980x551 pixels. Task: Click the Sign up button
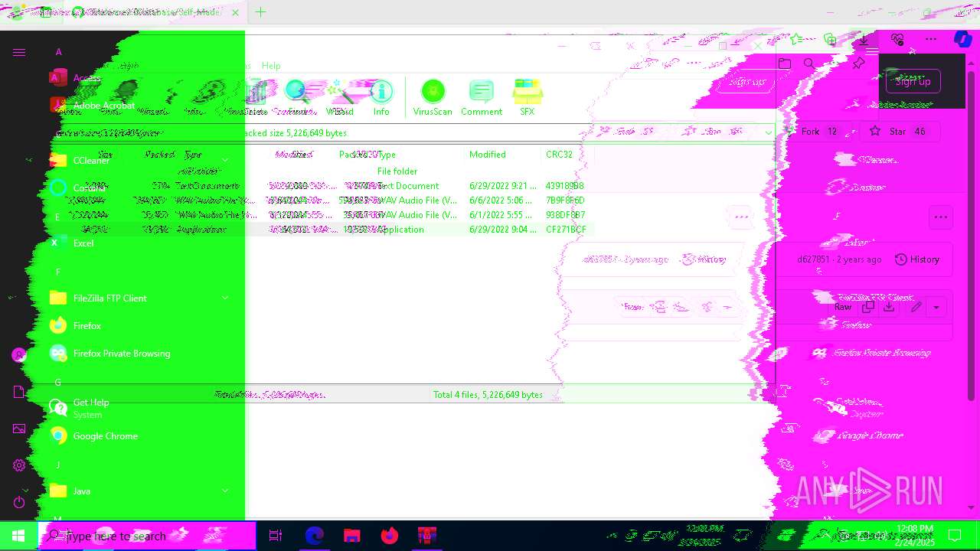[913, 81]
